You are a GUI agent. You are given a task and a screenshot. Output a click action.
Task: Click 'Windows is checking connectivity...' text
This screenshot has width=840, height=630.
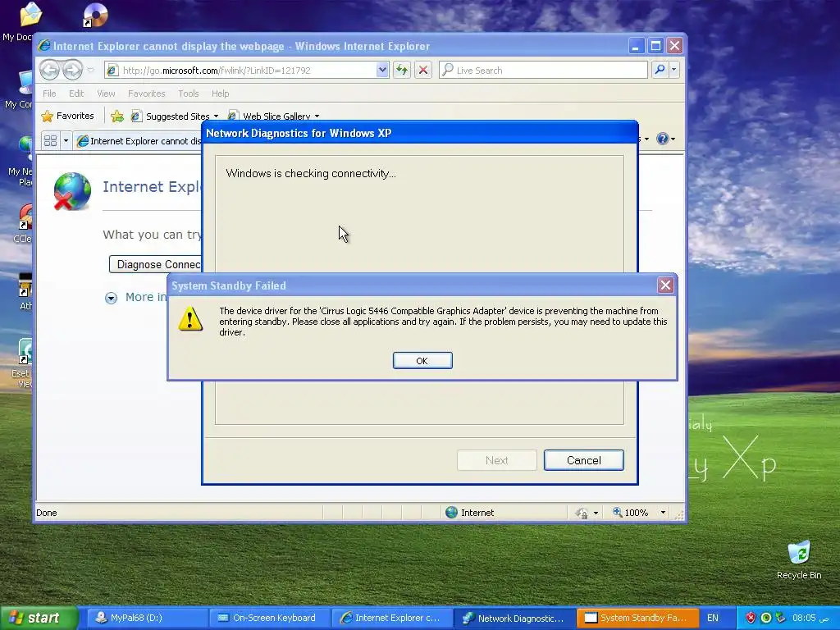pos(311,174)
